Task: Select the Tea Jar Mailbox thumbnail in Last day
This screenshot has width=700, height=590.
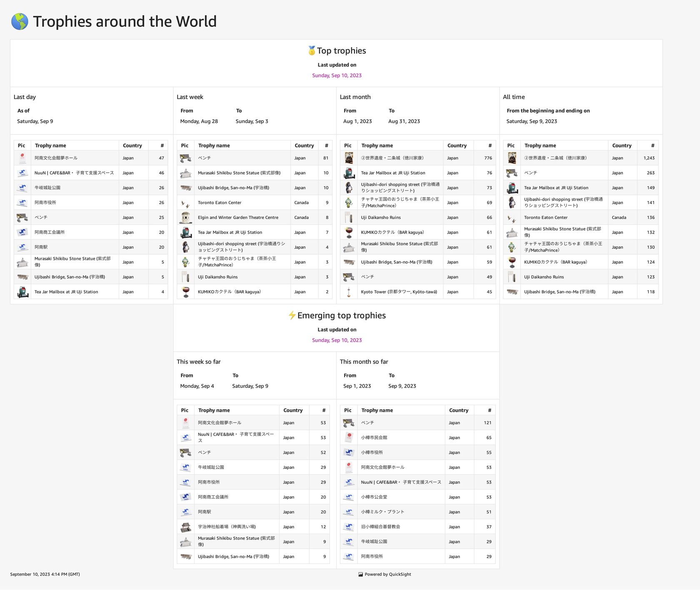Action: click(23, 291)
